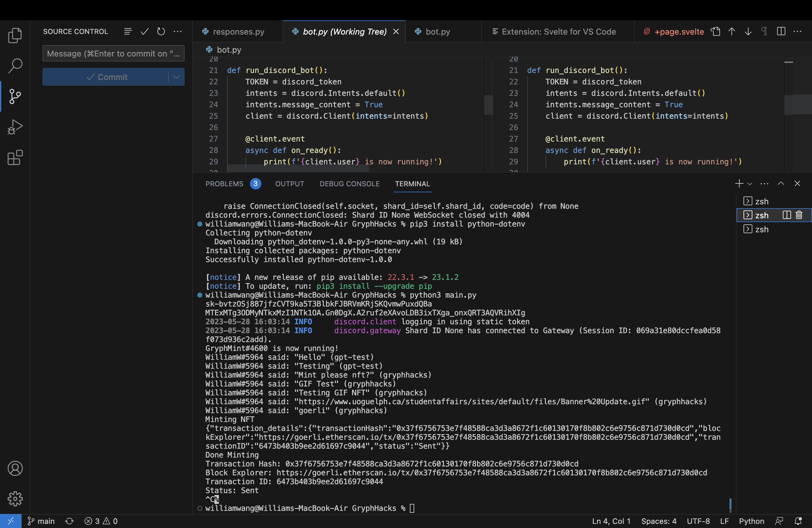This screenshot has height=528, width=812.
Task: Open the Explorer view in activity bar
Action: click(x=15, y=35)
